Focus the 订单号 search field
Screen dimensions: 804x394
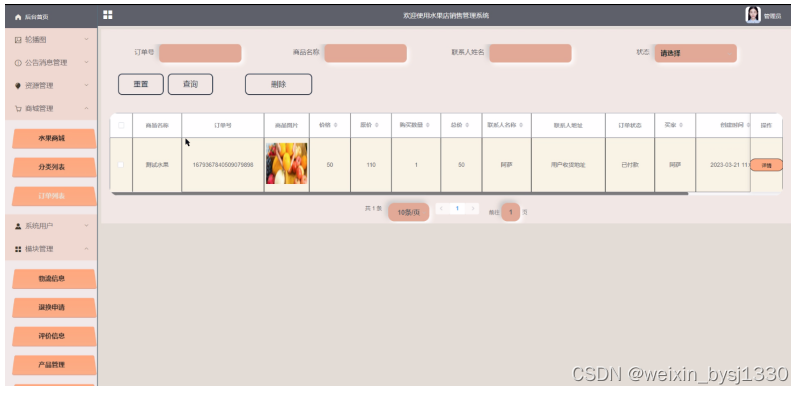[200, 53]
